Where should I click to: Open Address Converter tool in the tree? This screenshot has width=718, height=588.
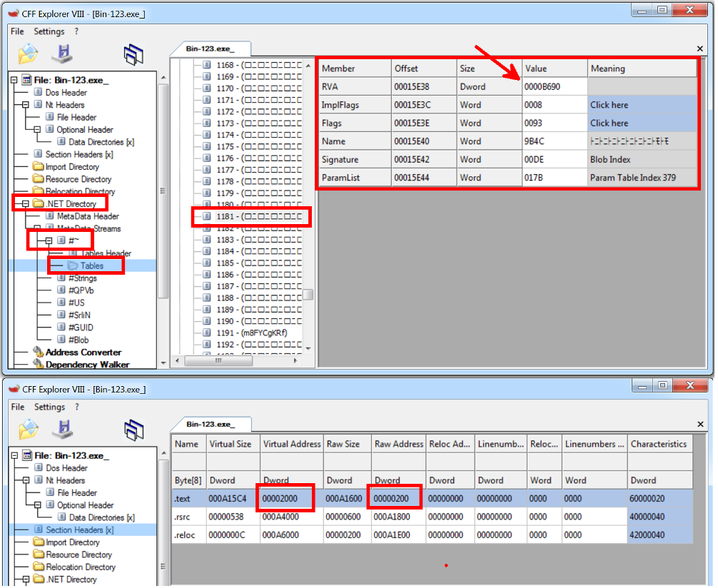point(83,353)
